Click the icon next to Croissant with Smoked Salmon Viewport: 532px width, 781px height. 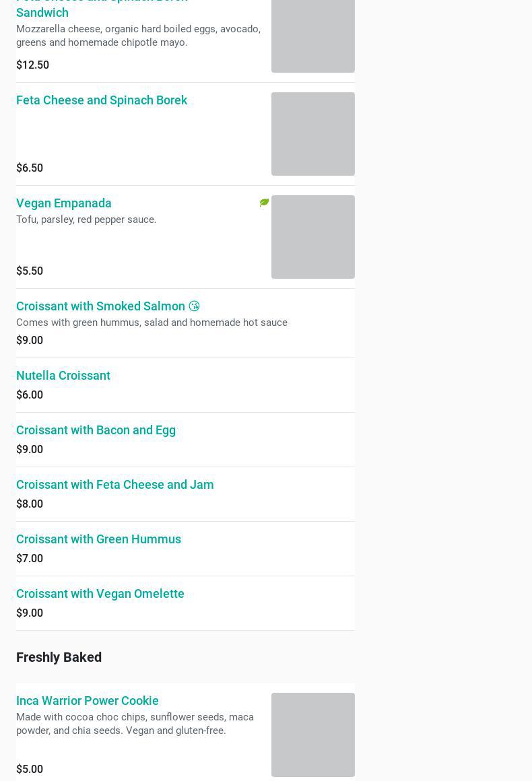[x=194, y=306]
